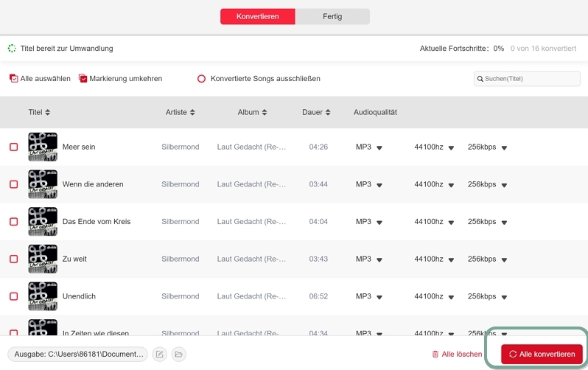Check the box for Wenn die anderen
Screen dimensions: 588x370
13,184
